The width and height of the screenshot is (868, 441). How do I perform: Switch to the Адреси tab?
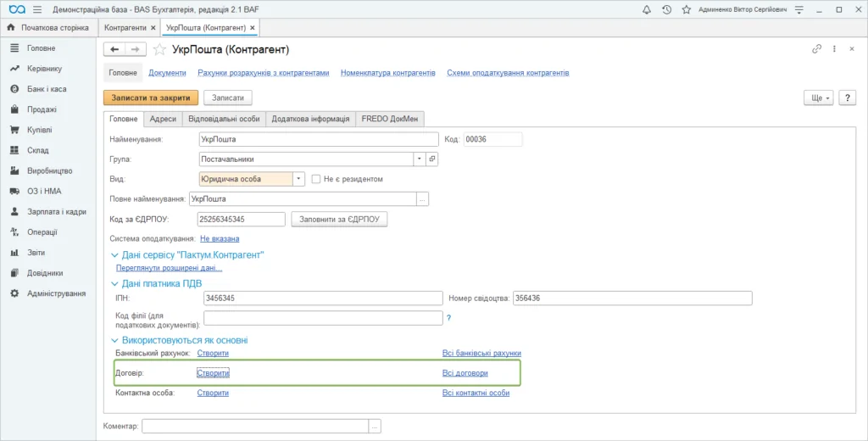[163, 119]
